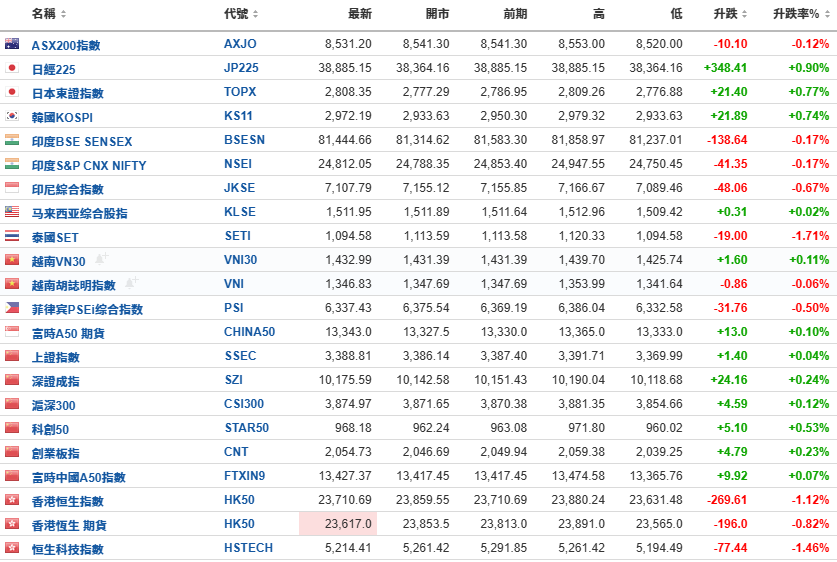This screenshot has height=562, width=837.
Task: Click the alert bell icon next to 越南VN30
Action: [x=101, y=259]
